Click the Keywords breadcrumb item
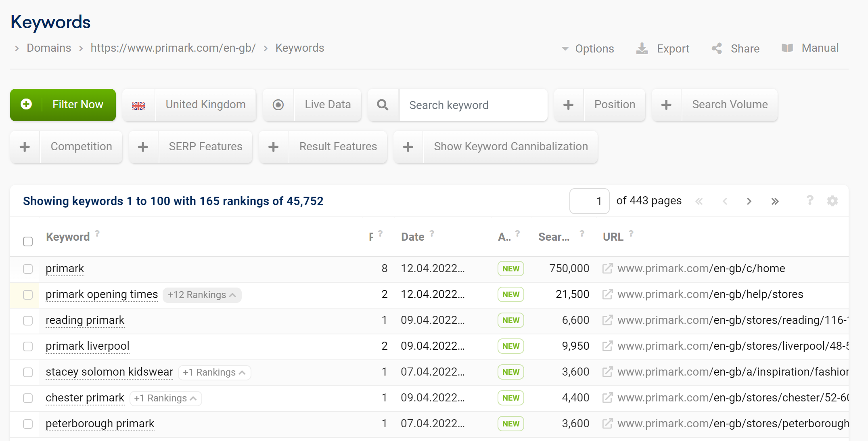 [300, 48]
